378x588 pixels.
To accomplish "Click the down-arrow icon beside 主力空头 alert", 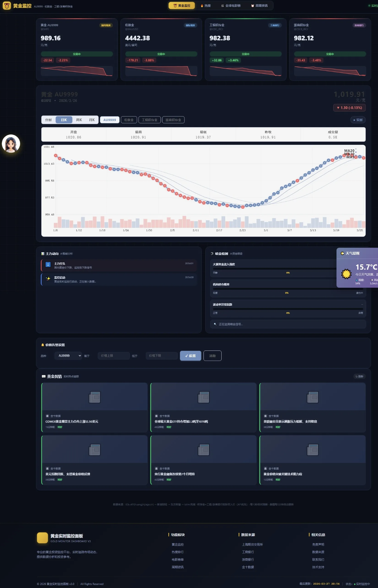I will click(x=48, y=265).
